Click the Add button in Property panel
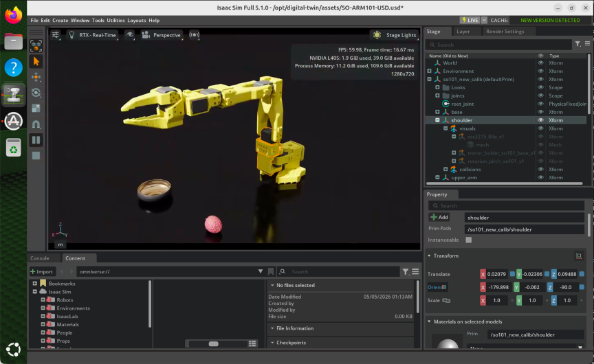594x364 pixels. pos(439,217)
